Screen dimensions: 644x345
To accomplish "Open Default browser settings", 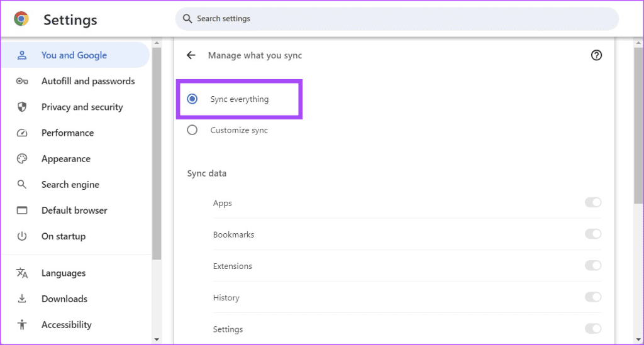I will coord(76,210).
